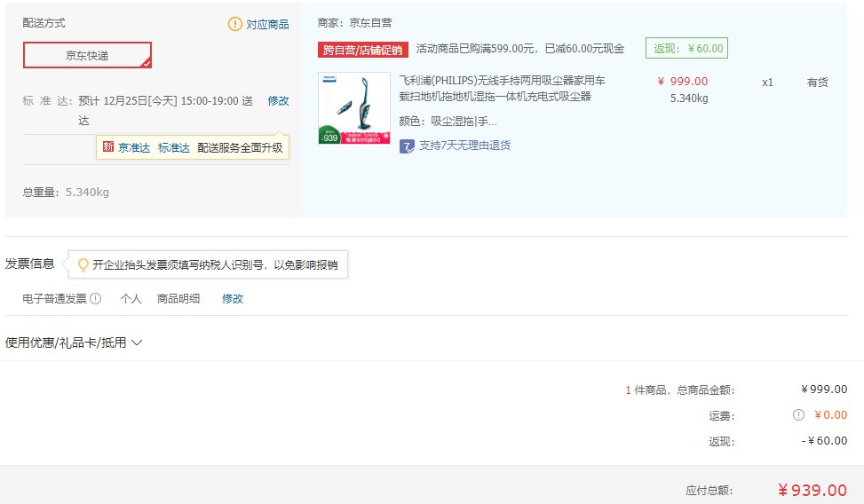This screenshot has width=864, height=504.
Task: Click the 开企业抬头发票 tax ID tip text
Action: (x=215, y=265)
